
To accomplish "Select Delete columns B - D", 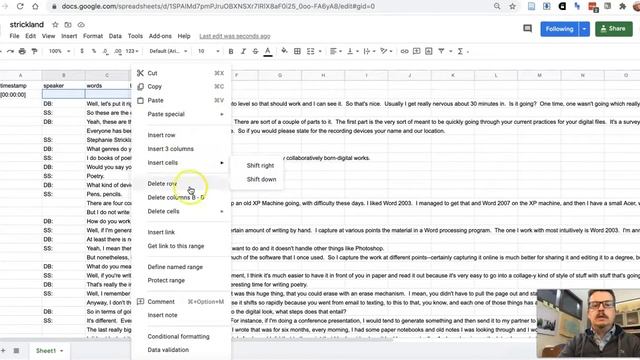I will tap(180, 198).
